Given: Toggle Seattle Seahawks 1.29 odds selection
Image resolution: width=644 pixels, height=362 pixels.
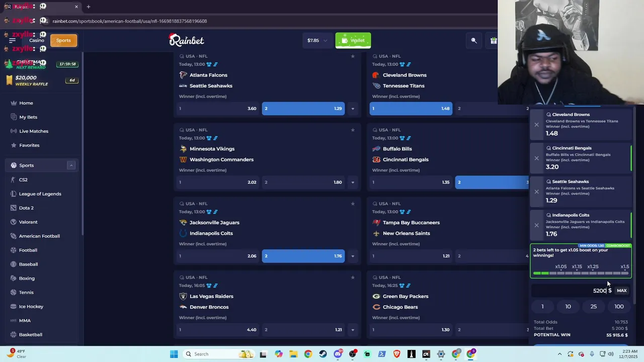Looking at the screenshot, I should [x=303, y=109].
